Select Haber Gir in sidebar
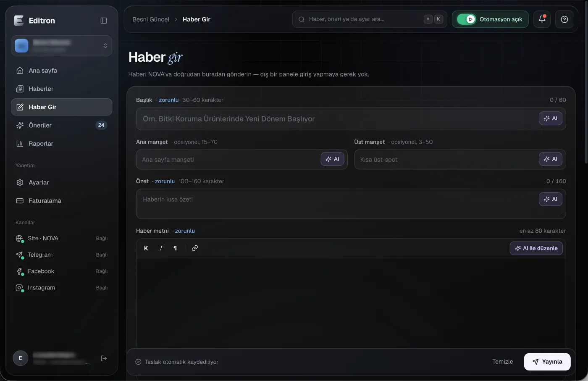The height and width of the screenshot is (381, 588). coord(61,107)
